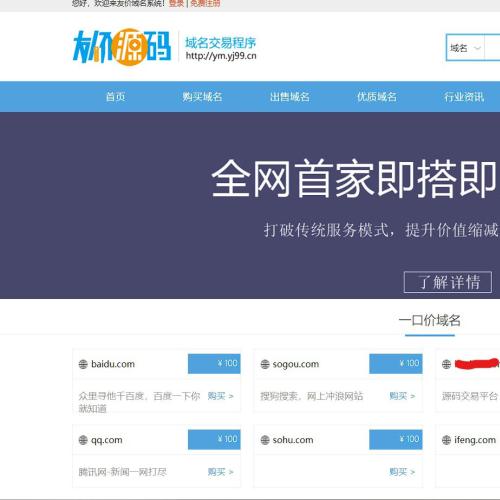Click the qq.com domain name
This screenshot has height=500, width=500.
coord(107,440)
